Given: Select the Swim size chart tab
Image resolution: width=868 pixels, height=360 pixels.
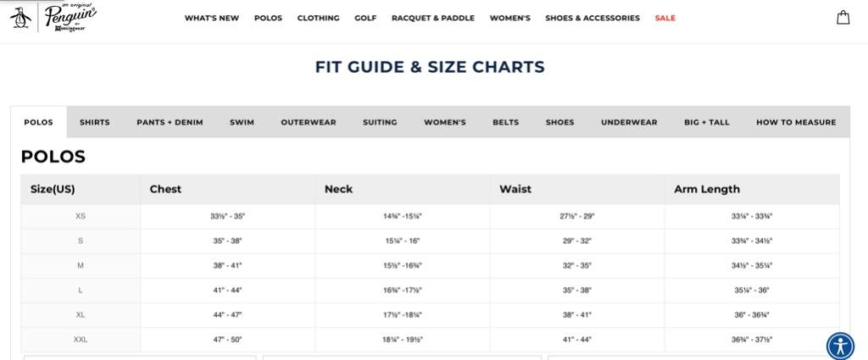Looking at the screenshot, I should tap(242, 122).
